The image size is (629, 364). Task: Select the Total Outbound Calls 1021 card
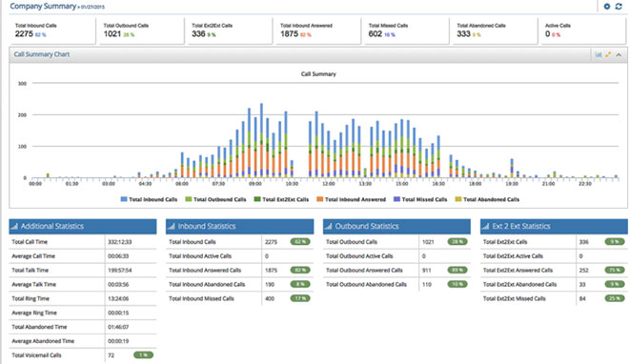(142, 30)
